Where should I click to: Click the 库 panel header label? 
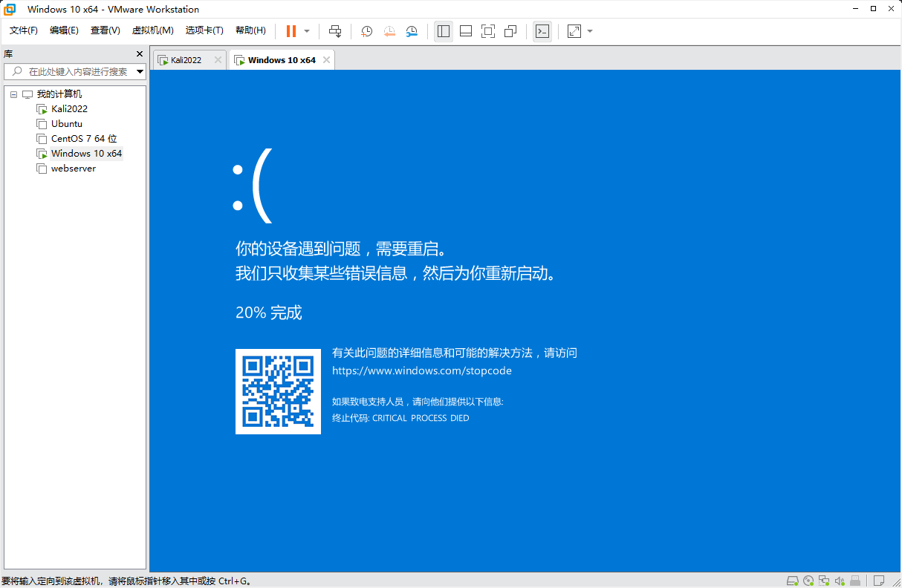click(7, 54)
